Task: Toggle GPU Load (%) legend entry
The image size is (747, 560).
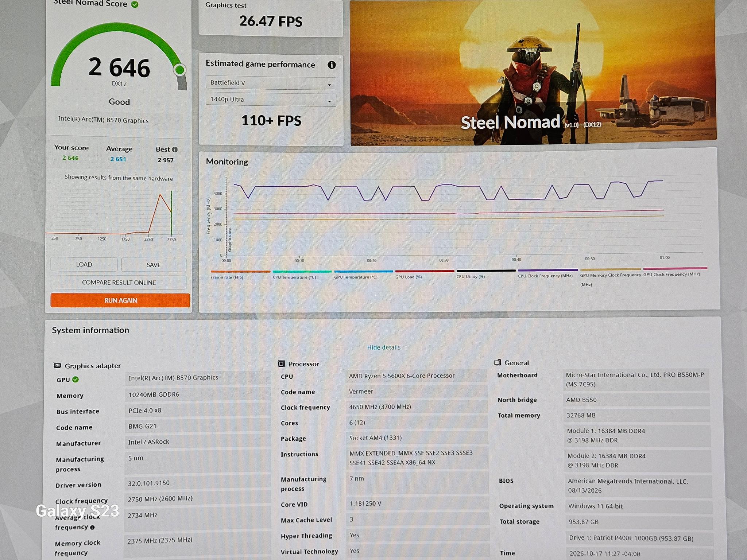Action: point(425,274)
